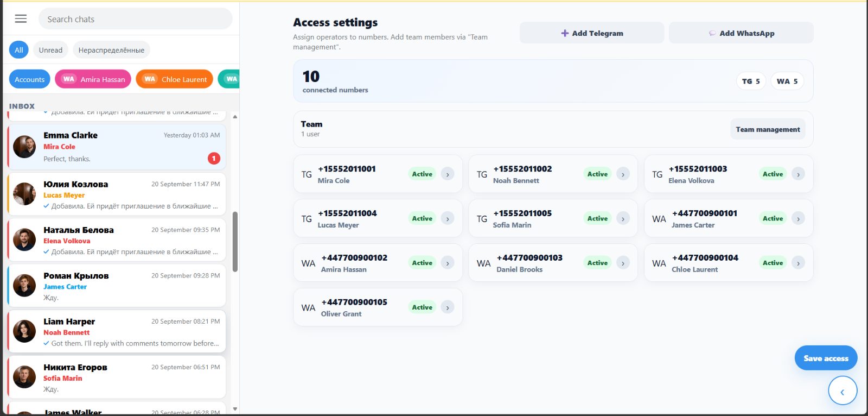Open Роман Крылов chat
The width and height of the screenshot is (868, 416).
[x=117, y=285]
